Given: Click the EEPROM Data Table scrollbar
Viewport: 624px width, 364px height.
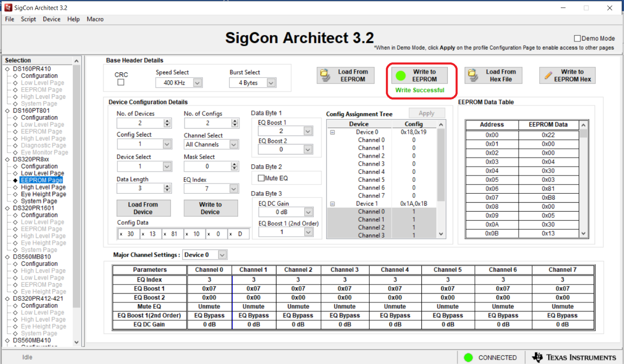Looking at the screenshot, I should pyautogui.click(x=584, y=179).
